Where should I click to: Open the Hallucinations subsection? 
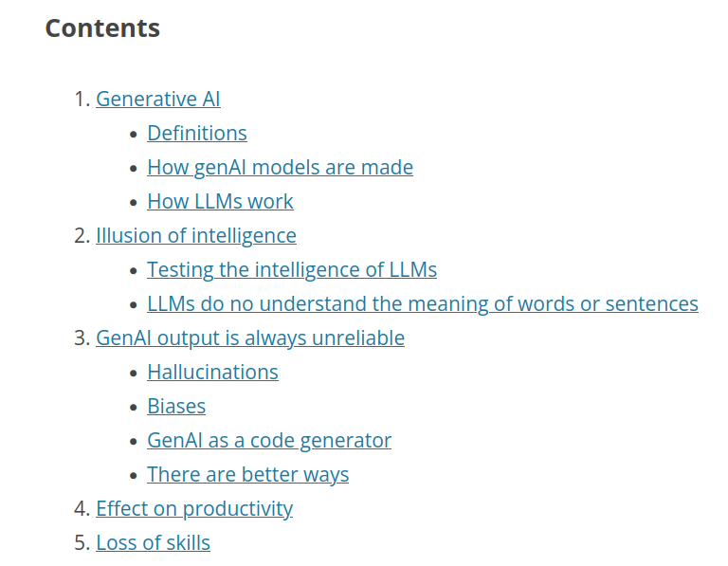click(x=212, y=372)
